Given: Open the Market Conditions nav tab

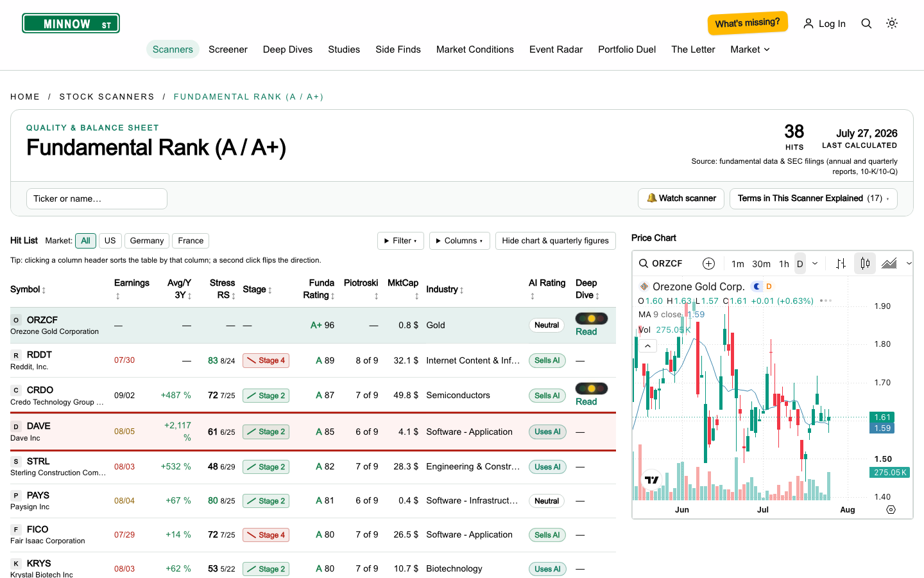Looking at the screenshot, I should pos(475,49).
